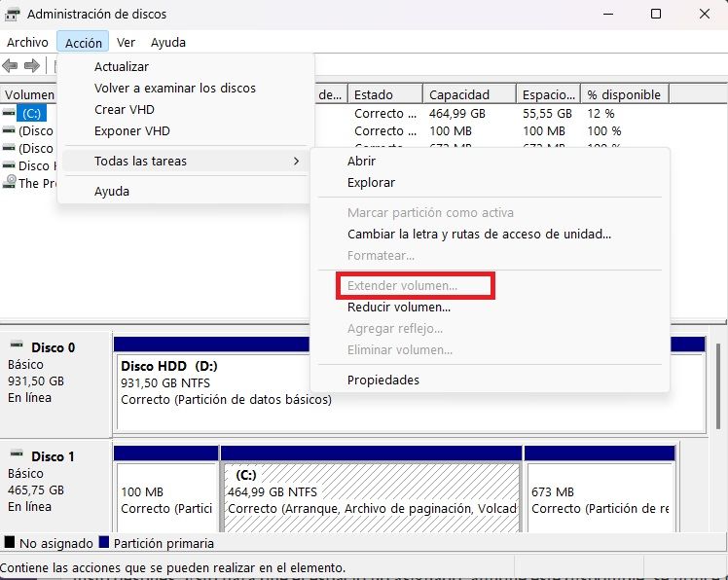Sort by the Volumen column header
The image size is (728, 580).
[29, 94]
